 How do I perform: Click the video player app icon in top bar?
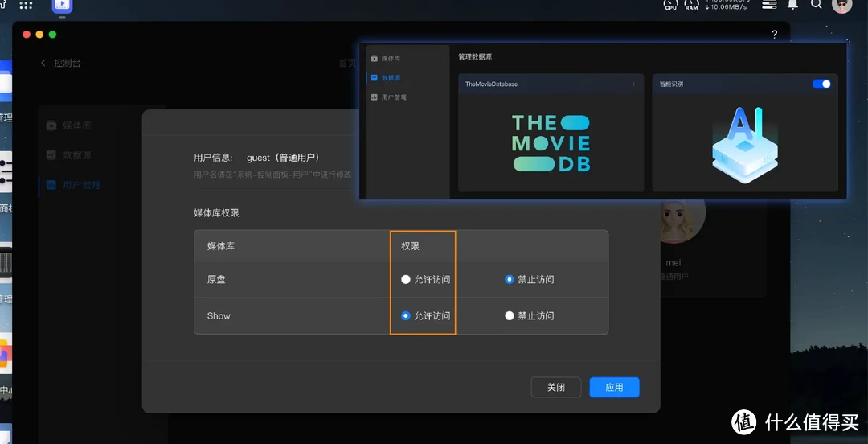click(x=62, y=6)
